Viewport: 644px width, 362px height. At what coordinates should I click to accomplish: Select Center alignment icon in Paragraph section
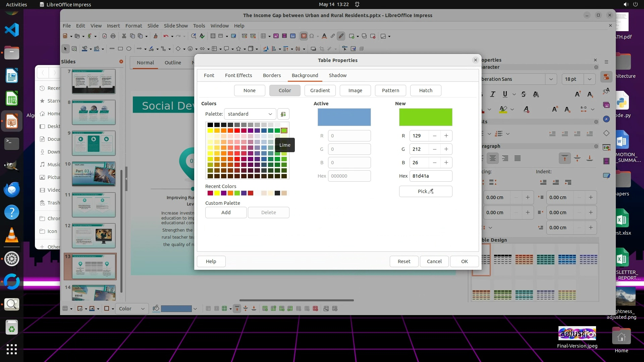coord(492,158)
